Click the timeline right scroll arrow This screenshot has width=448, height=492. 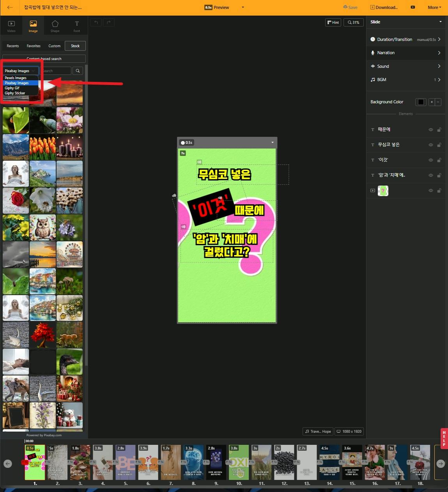point(440,464)
